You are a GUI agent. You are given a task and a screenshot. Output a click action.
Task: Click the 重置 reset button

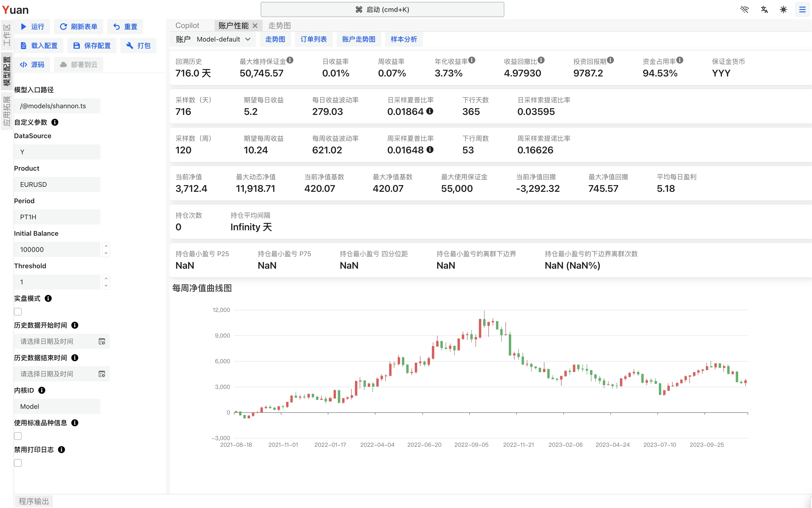tap(125, 27)
